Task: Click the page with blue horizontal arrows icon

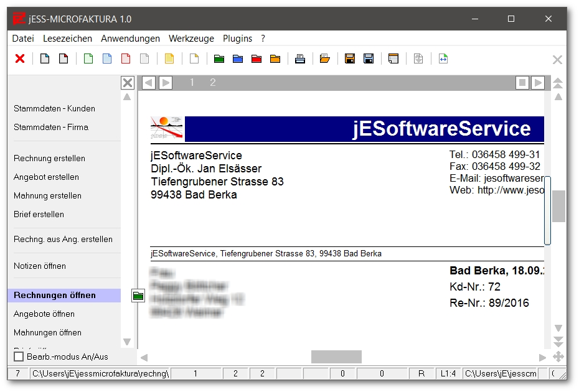Action: (443, 58)
